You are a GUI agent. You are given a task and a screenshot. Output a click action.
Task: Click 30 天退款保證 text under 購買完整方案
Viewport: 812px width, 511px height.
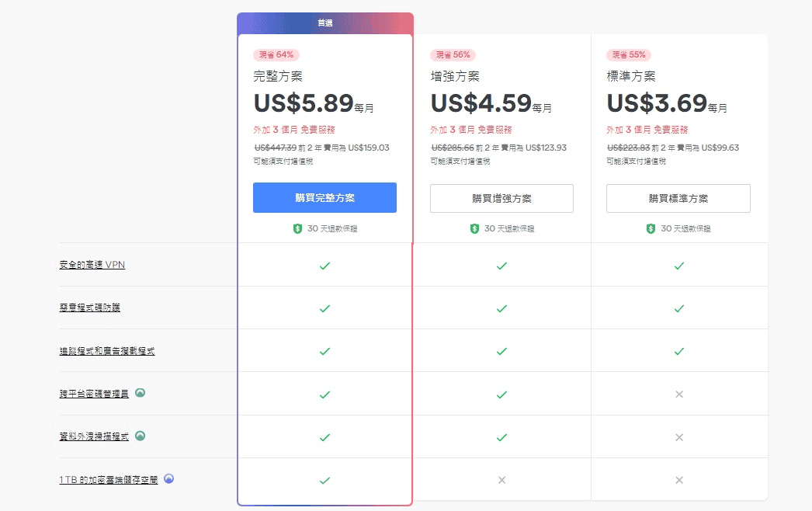coord(332,228)
